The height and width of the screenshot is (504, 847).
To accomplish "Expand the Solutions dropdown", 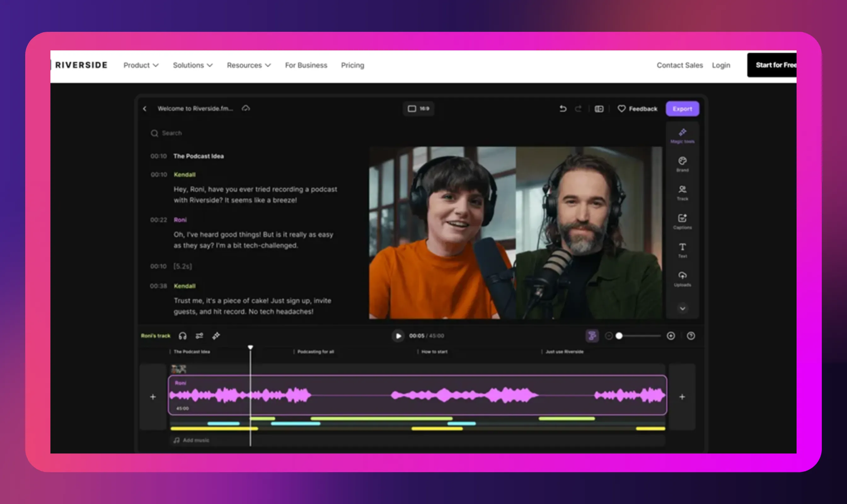I will pos(193,65).
